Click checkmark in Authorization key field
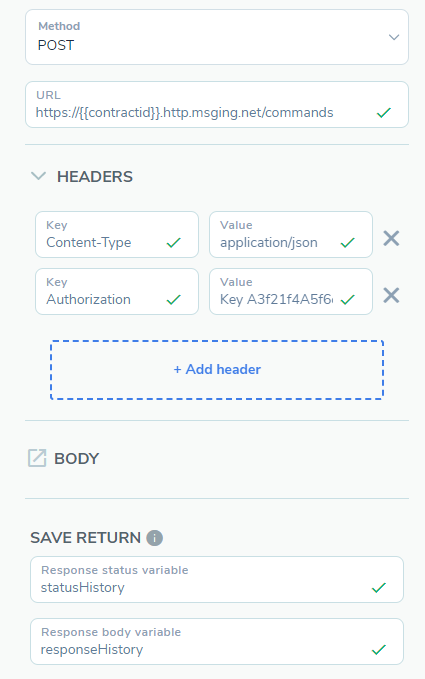This screenshot has height=679, width=425. click(x=174, y=299)
